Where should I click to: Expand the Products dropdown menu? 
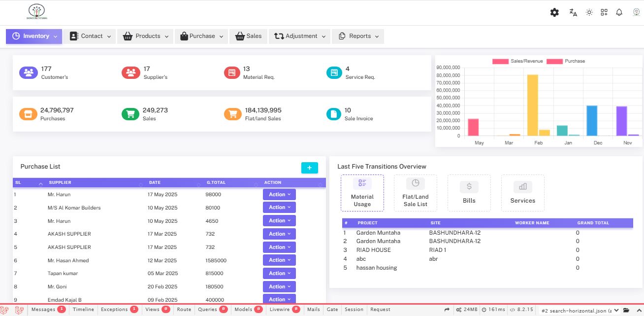click(145, 36)
